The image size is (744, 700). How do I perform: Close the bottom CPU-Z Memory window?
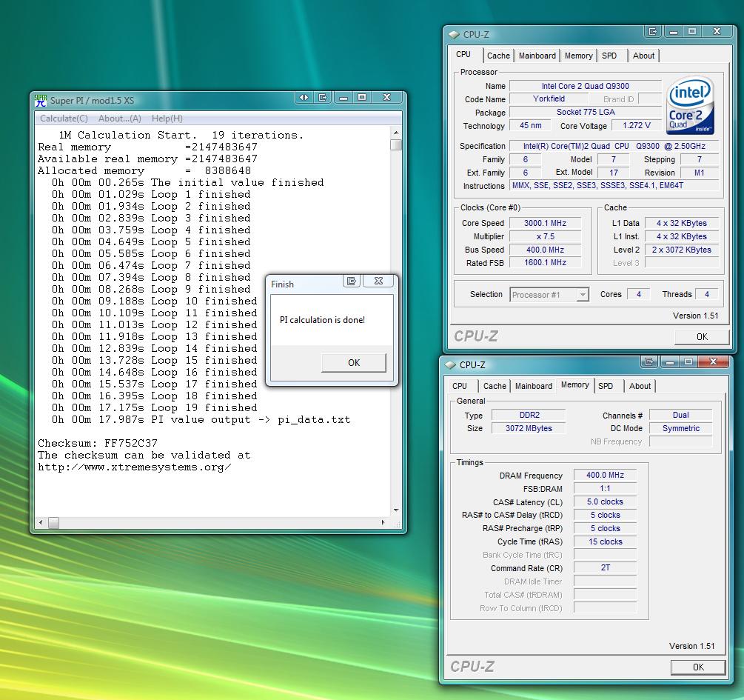pyautogui.click(x=713, y=362)
